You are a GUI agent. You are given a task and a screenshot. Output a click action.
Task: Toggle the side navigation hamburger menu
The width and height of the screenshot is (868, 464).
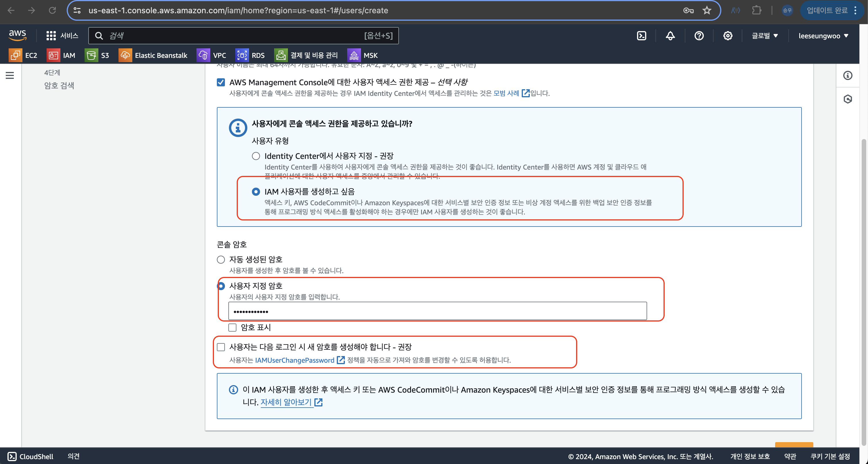point(10,75)
